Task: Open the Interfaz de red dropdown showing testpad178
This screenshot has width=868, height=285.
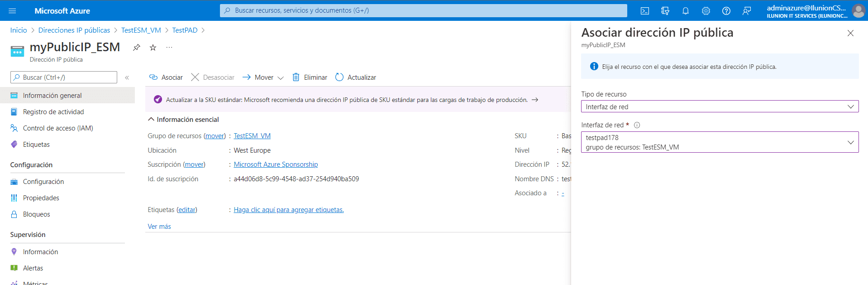Action: 720,142
